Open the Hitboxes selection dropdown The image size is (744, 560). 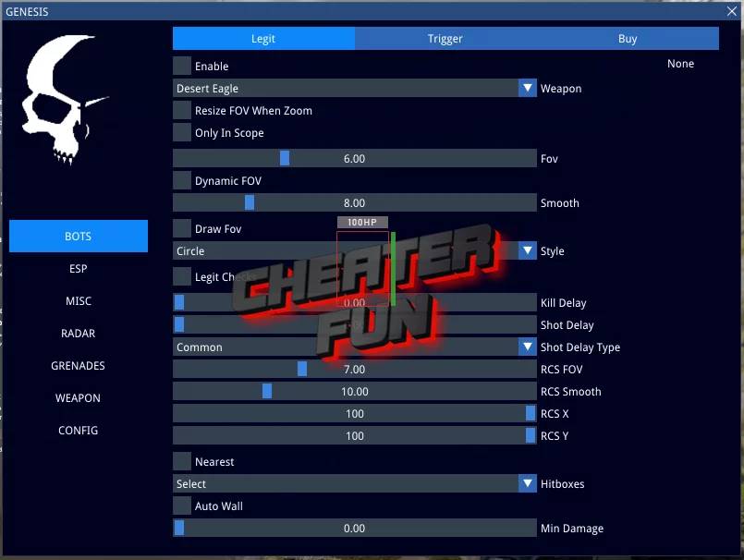pos(527,483)
